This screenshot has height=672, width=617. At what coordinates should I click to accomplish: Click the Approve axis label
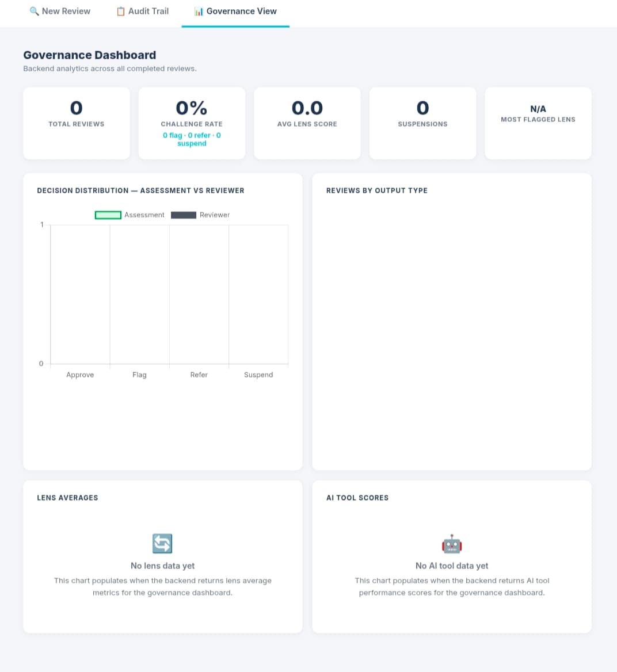pos(80,375)
